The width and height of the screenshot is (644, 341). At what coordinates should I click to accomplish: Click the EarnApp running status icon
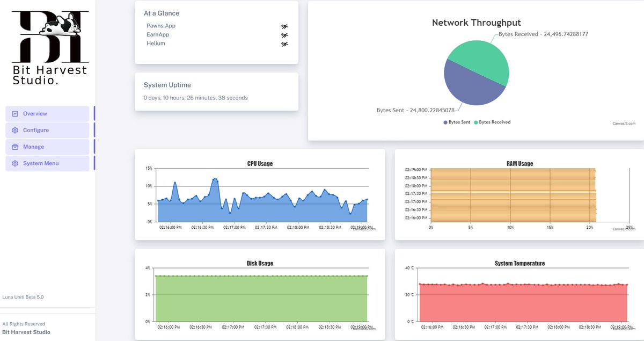(x=284, y=35)
